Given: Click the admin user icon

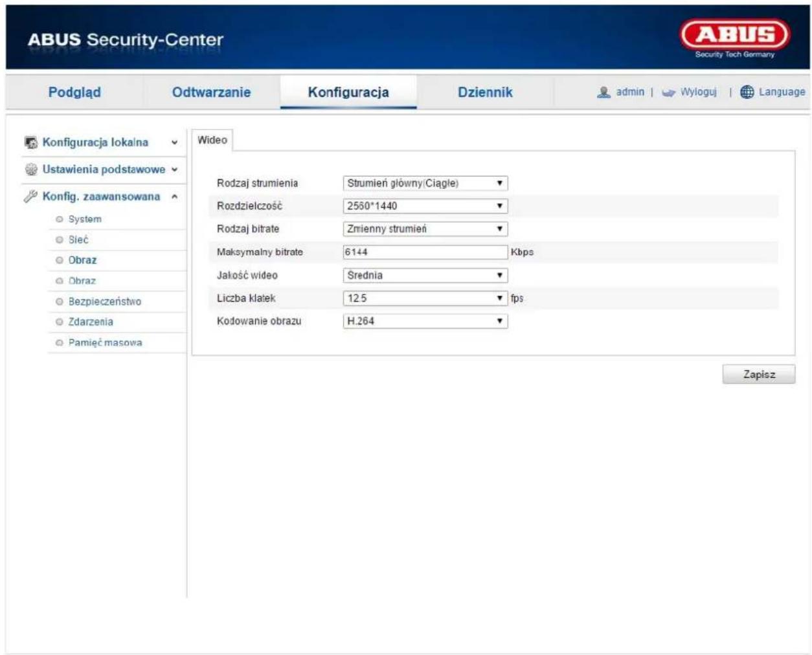Looking at the screenshot, I should tap(603, 92).
